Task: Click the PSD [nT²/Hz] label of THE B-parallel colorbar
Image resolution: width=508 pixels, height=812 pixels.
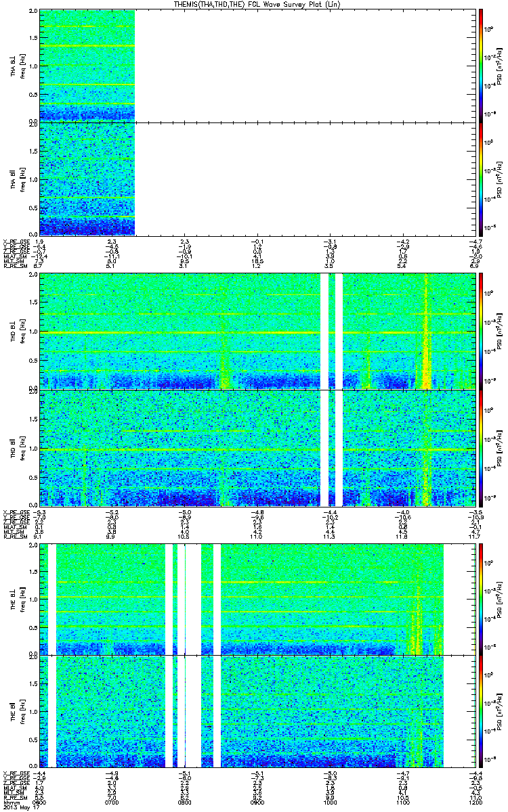Action: coord(499,710)
